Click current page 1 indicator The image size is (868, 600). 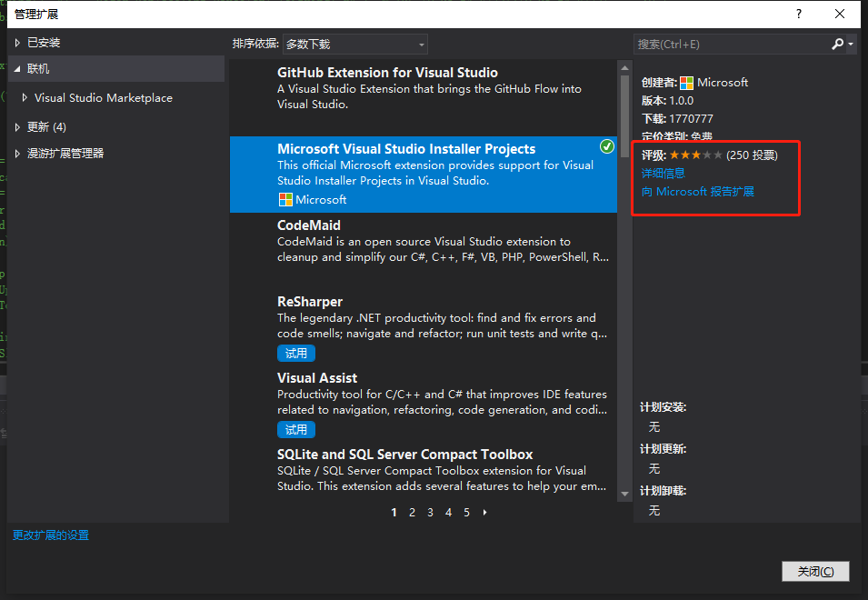(394, 513)
